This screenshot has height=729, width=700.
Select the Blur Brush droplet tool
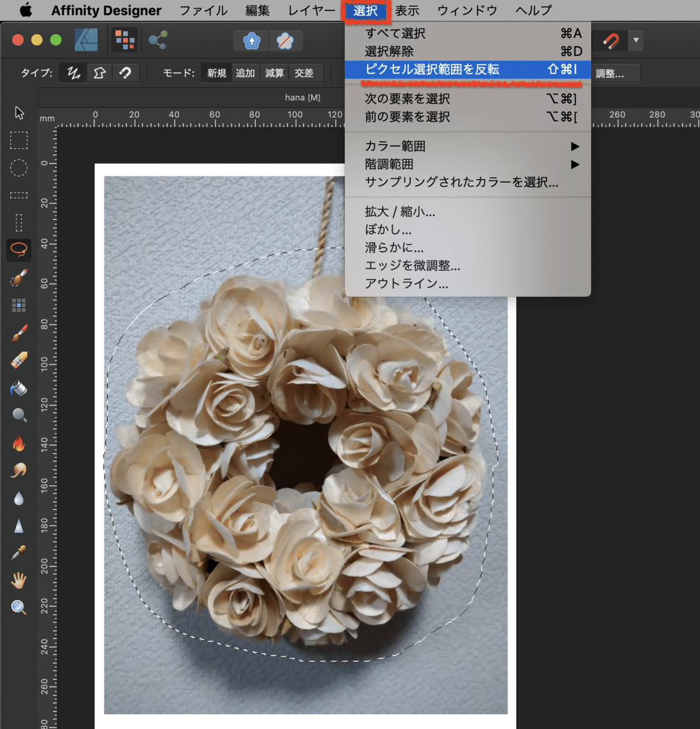[x=19, y=498]
